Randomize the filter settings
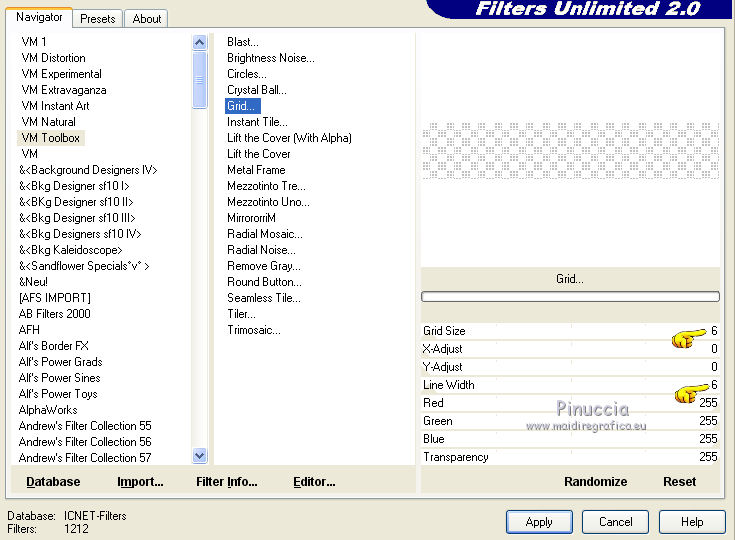This screenshot has width=735, height=540. point(595,482)
